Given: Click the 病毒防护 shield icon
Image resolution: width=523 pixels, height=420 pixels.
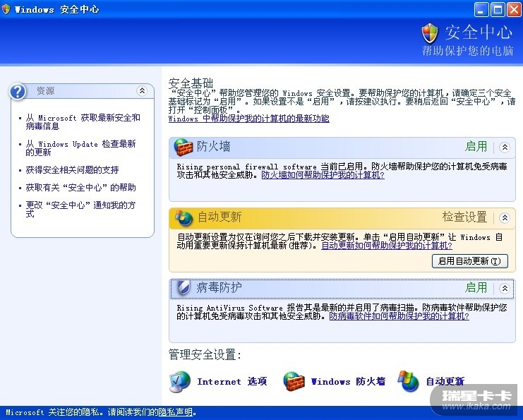Looking at the screenshot, I should 183,288.
